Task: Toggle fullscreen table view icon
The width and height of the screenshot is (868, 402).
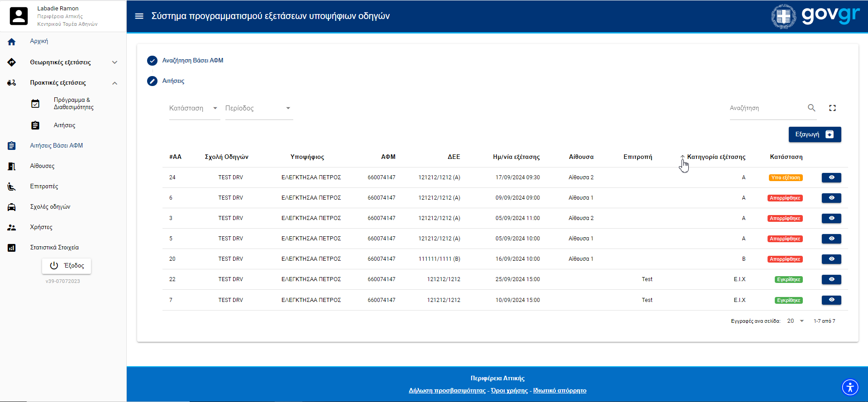Action: (x=832, y=108)
